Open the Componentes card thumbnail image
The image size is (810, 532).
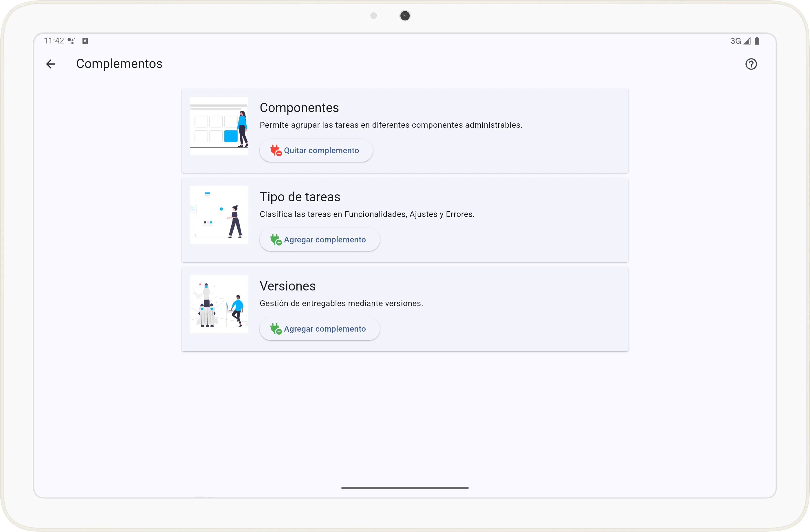[219, 126]
